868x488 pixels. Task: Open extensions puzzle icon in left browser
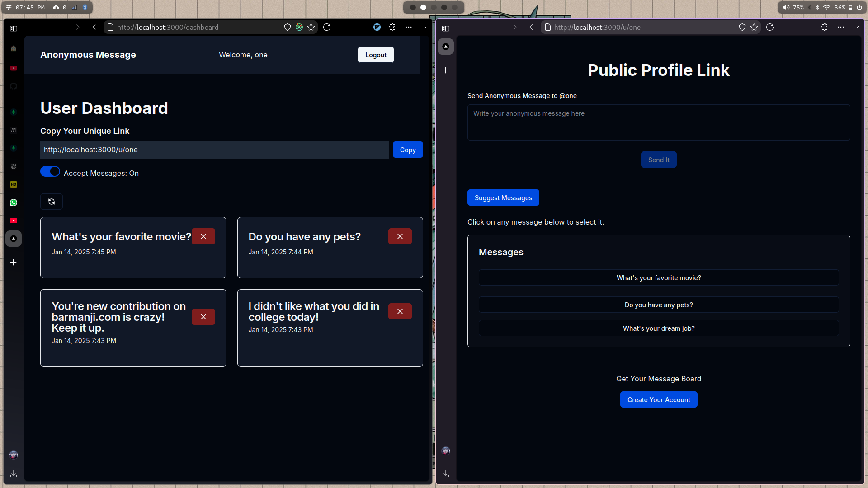[x=392, y=27]
